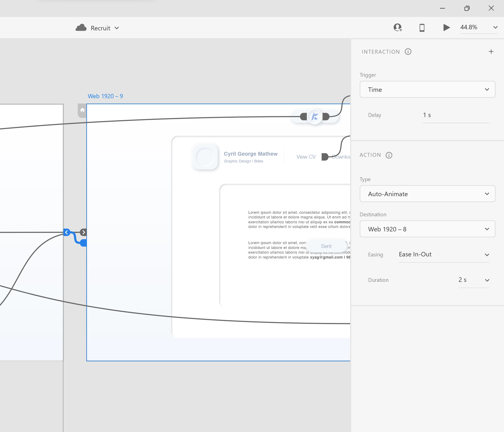The width and height of the screenshot is (504, 432).
Task: Click the Sent button on the artboard
Action: [326, 246]
